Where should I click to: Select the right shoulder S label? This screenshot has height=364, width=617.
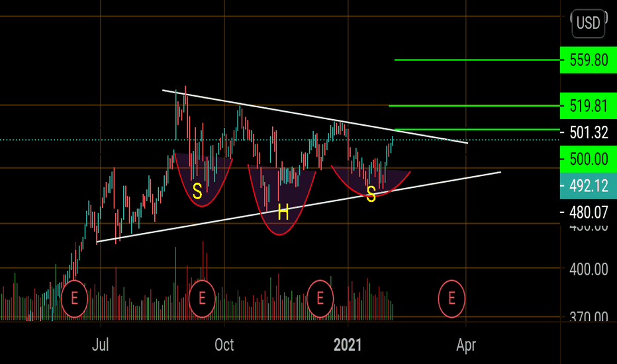click(x=371, y=194)
